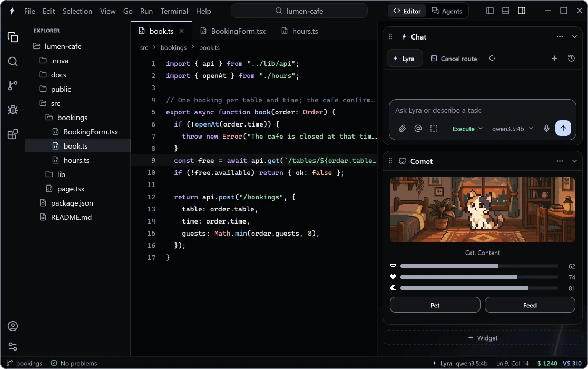Click in the Ask Lyra input field
Image resolution: width=588 pixels, height=369 pixels.
coord(482,111)
